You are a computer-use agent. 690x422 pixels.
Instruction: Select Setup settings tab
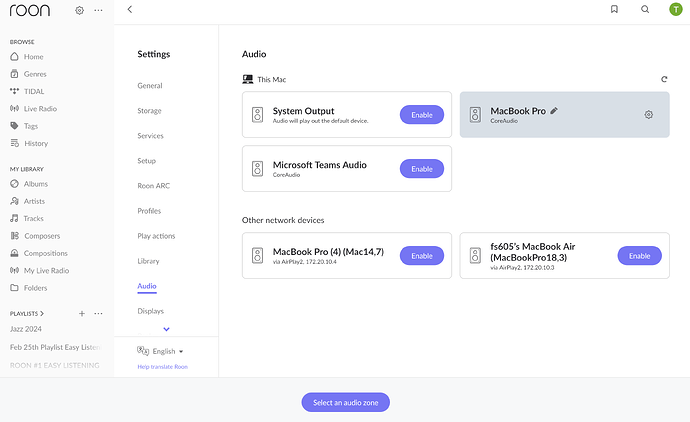coord(147,161)
